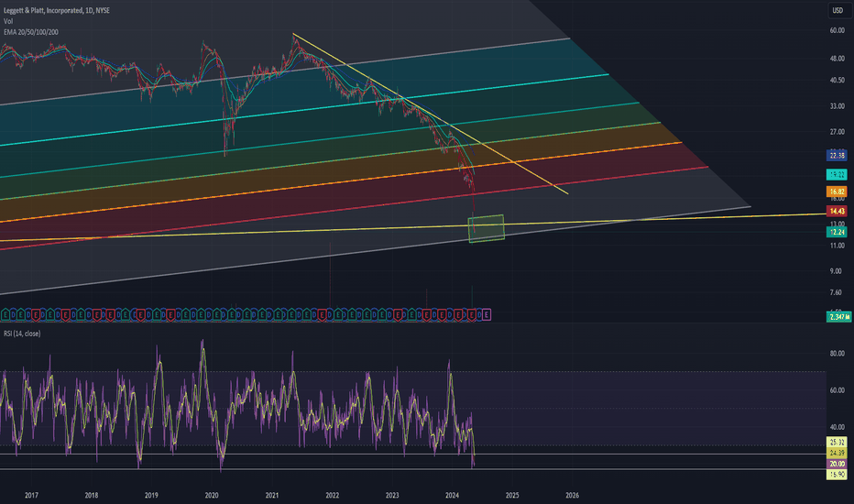The image size is (854, 504).
Task: Click the 15.90 RSI value label
Action: [x=837, y=475]
